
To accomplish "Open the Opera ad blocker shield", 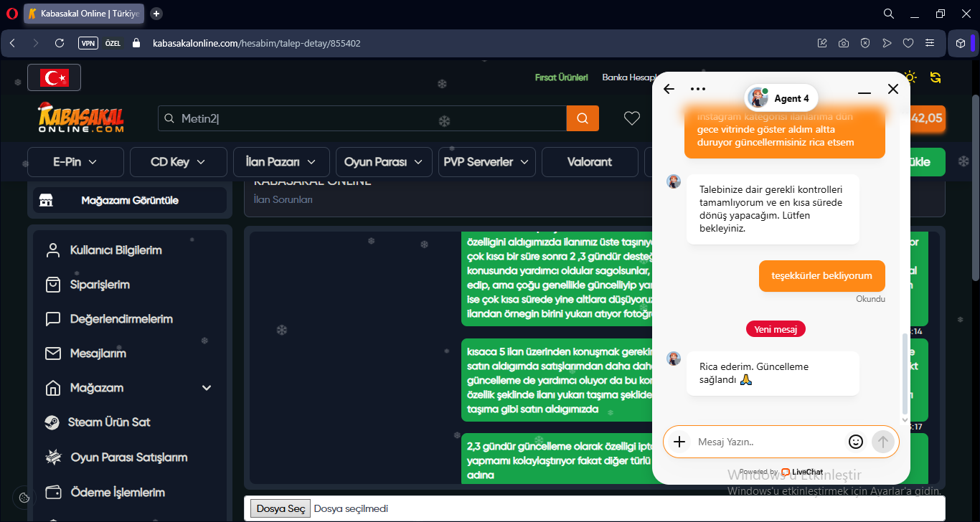I will [x=865, y=43].
